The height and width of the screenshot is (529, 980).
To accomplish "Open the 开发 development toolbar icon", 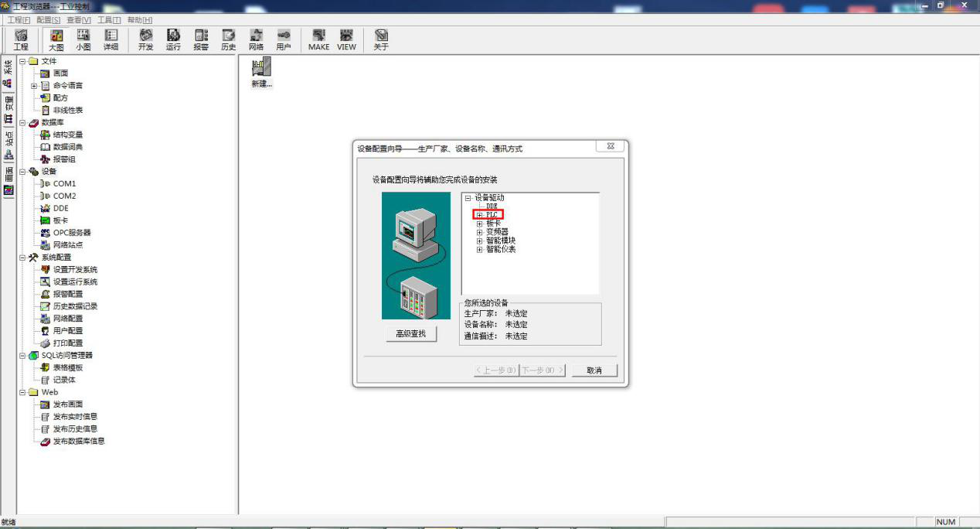I will [x=145, y=39].
